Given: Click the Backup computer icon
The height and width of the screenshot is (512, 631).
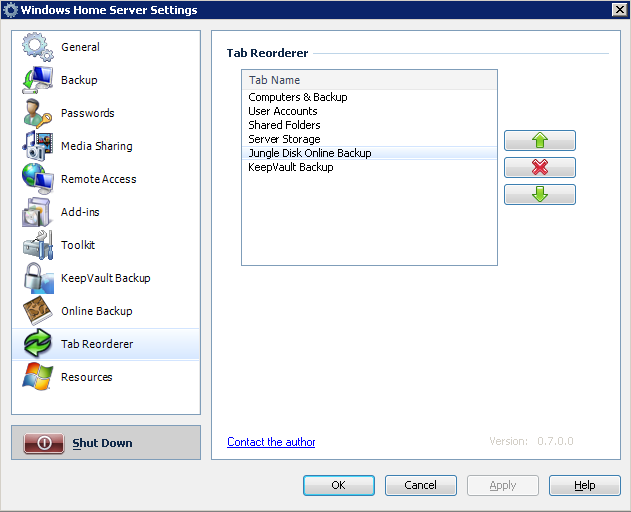Looking at the screenshot, I should 37,80.
